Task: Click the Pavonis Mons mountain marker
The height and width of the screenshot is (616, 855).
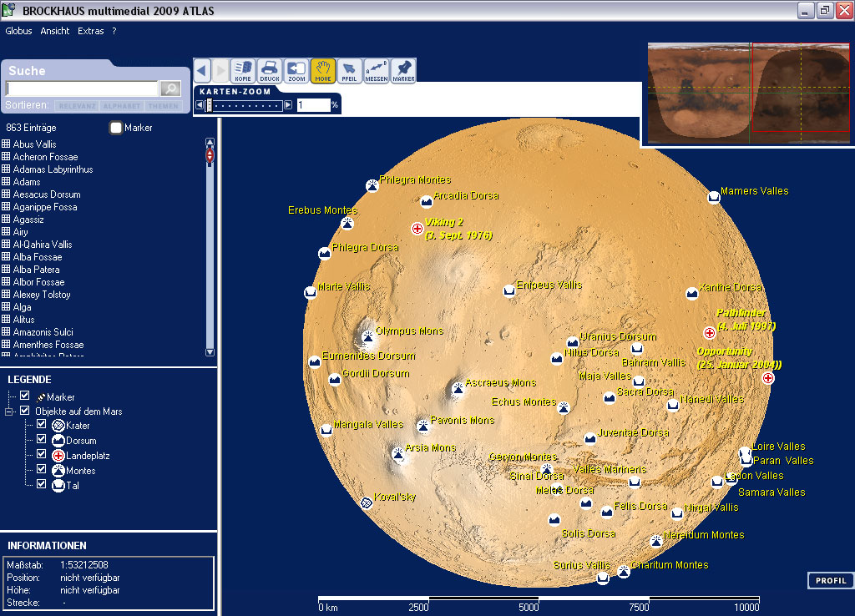Action: pos(423,426)
